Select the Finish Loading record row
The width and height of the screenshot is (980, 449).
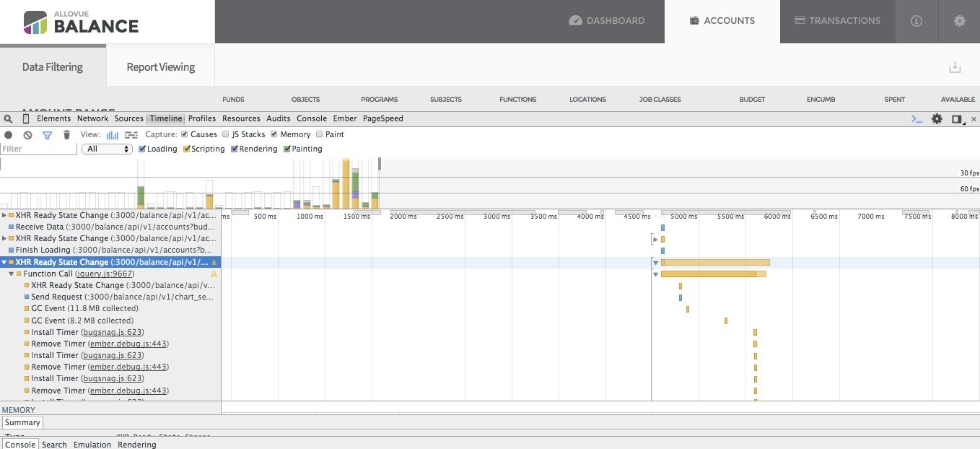[110, 250]
